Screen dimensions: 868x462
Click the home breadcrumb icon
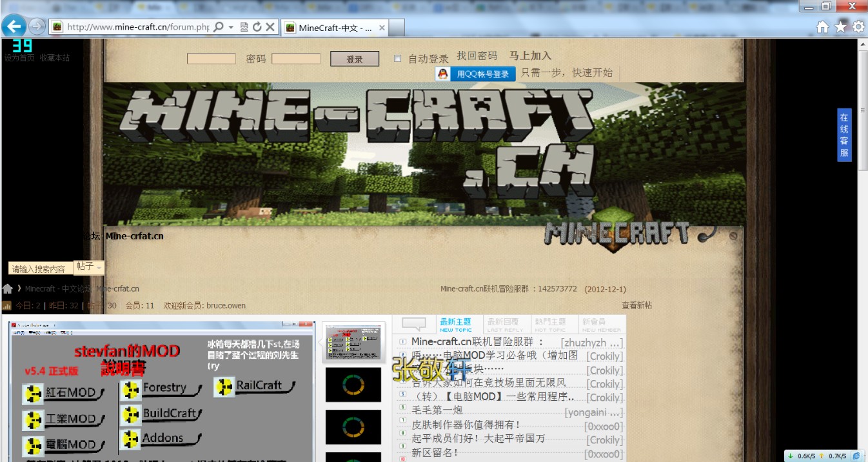(8, 288)
